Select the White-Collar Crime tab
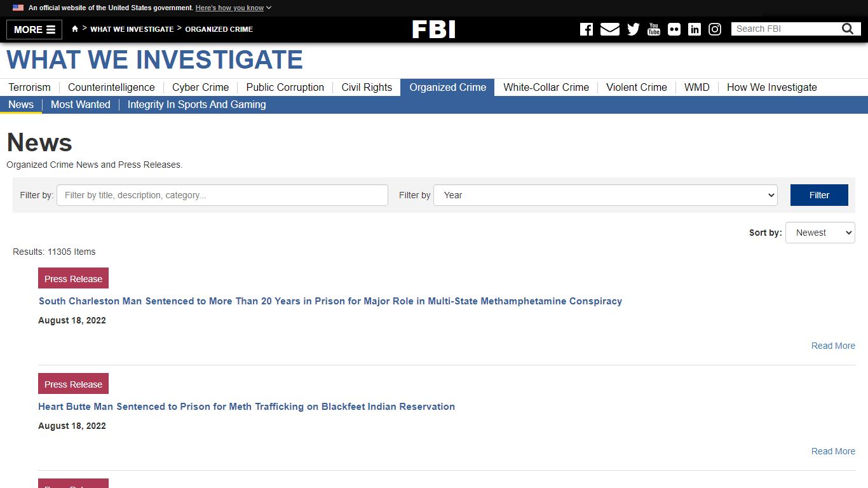 click(x=546, y=87)
